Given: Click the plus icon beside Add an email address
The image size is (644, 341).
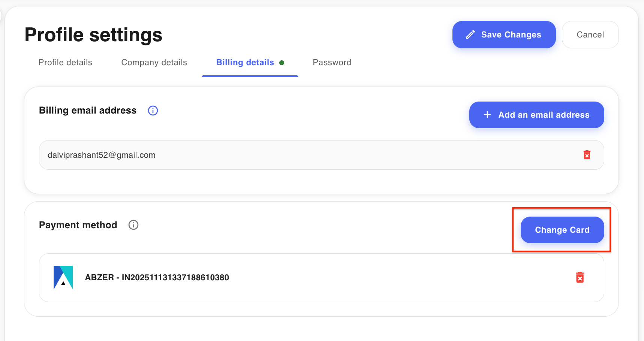Looking at the screenshot, I should 487,115.
